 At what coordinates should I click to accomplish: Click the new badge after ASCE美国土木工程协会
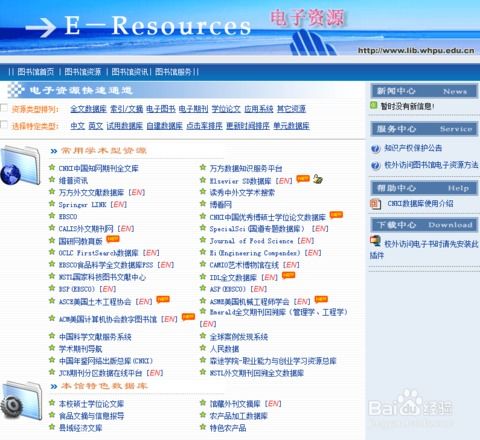pyautogui.click(x=163, y=299)
